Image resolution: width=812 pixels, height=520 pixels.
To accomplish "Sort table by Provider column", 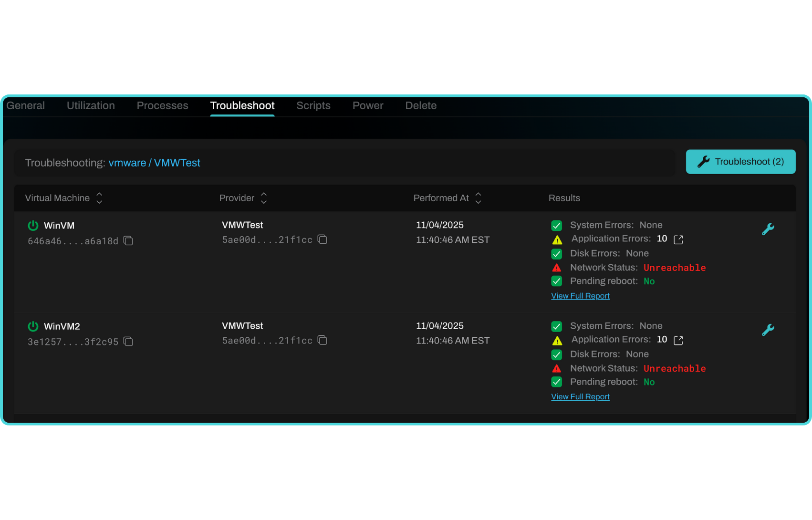I will 264,198.
